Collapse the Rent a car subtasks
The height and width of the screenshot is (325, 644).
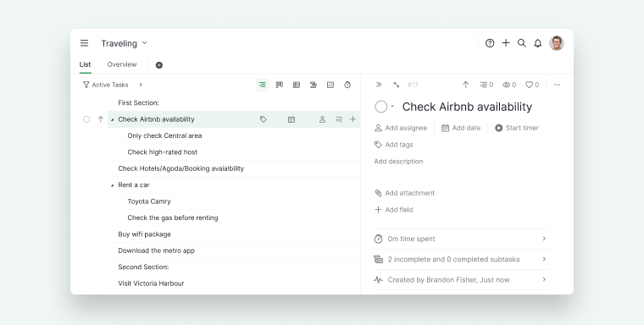click(x=113, y=185)
